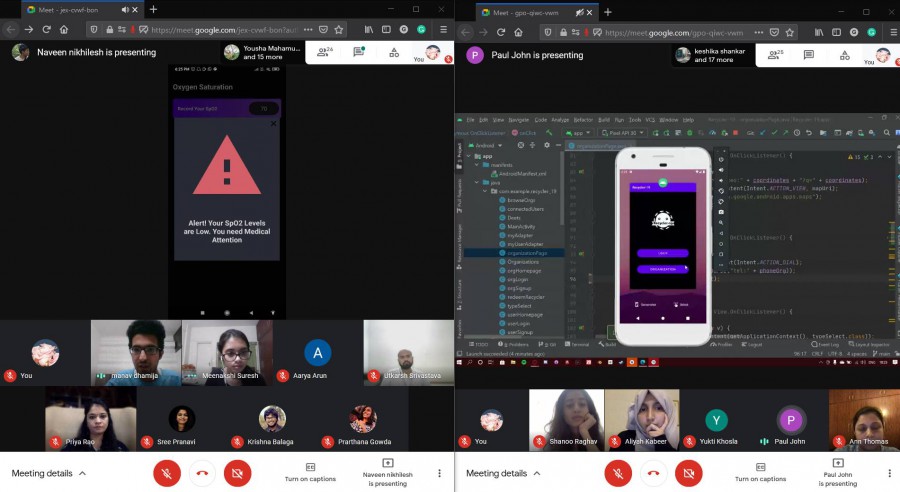Open chat panel in left Meet window

pyautogui.click(x=359, y=53)
